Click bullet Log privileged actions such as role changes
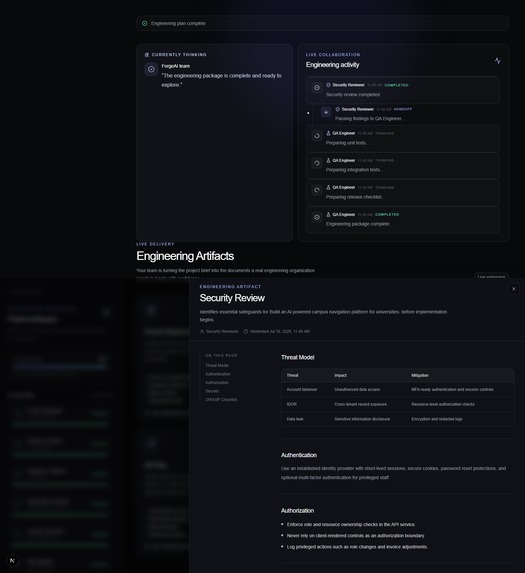 (x=357, y=547)
